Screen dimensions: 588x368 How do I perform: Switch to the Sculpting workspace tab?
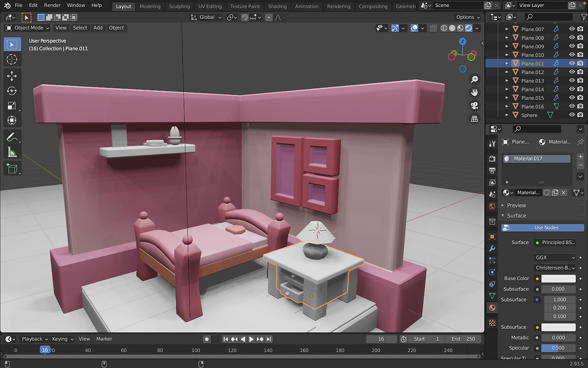pyautogui.click(x=179, y=6)
